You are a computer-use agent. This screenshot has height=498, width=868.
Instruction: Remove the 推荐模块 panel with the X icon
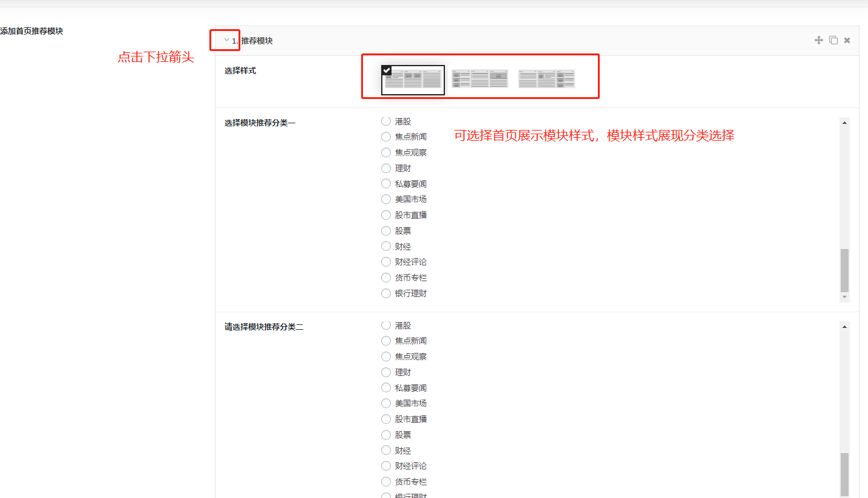pos(847,40)
